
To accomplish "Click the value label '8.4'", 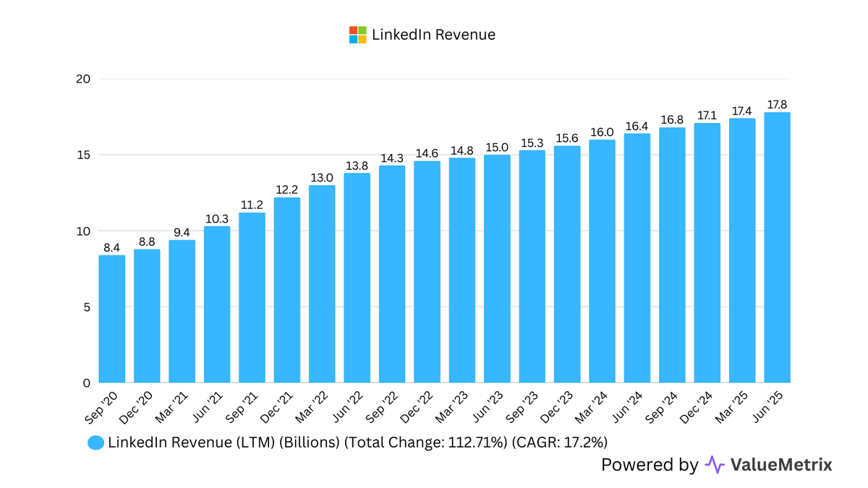I will tap(112, 248).
